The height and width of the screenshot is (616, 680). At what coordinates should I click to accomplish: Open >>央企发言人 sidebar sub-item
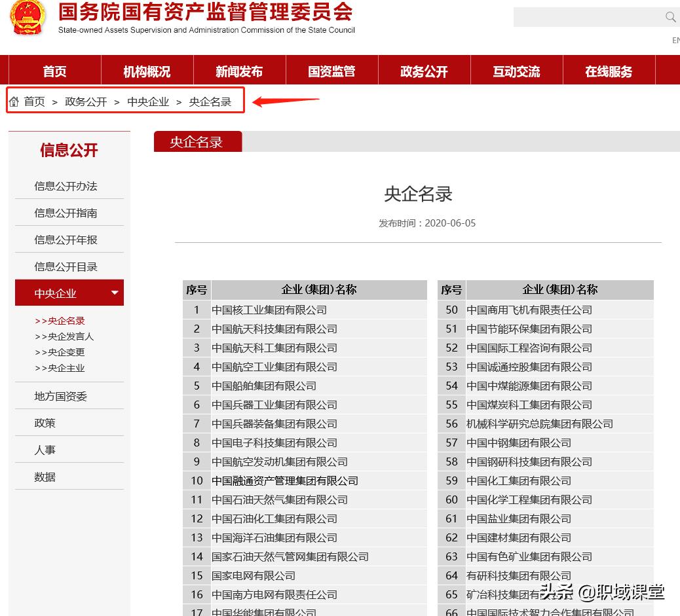pos(64,336)
